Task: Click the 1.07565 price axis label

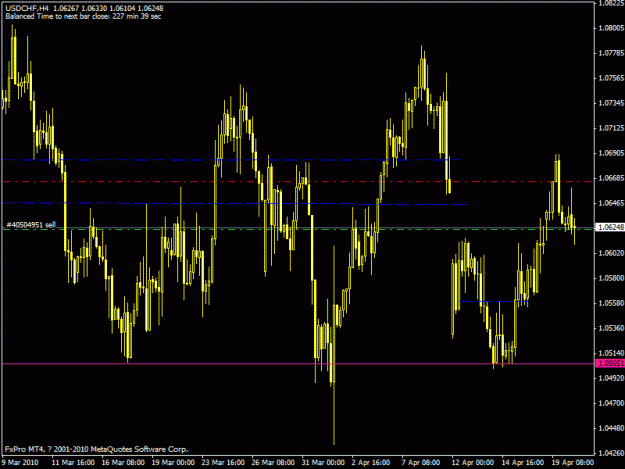Action: [x=611, y=78]
